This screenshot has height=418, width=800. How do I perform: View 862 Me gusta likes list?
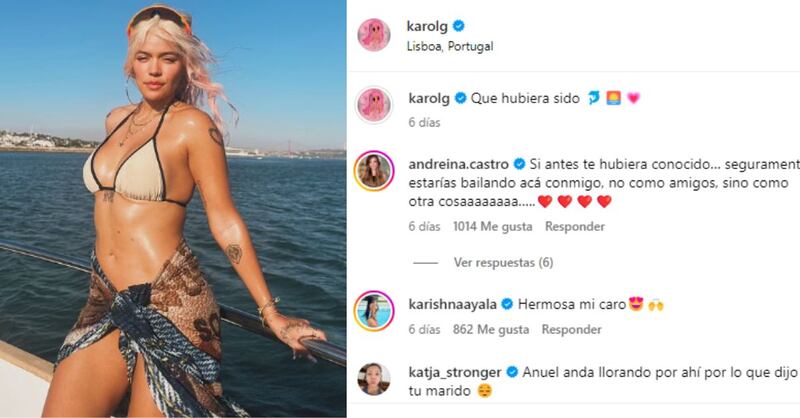click(491, 329)
